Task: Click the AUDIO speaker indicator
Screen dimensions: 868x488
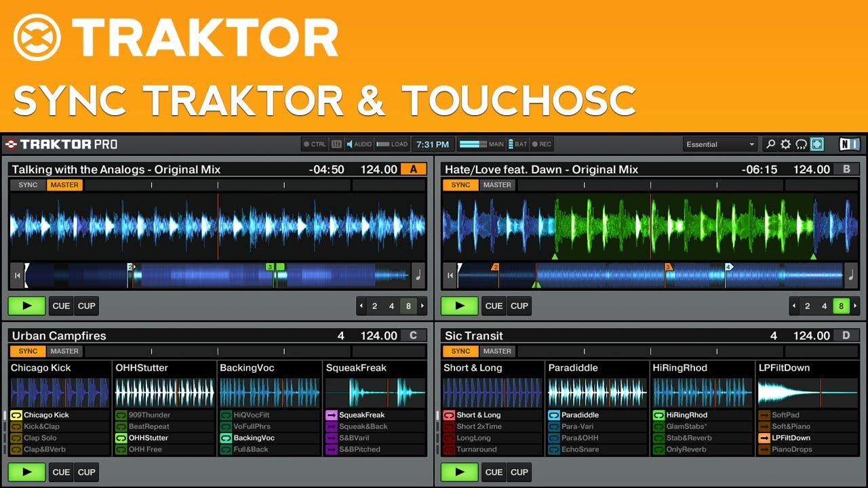Action: (359, 144)
